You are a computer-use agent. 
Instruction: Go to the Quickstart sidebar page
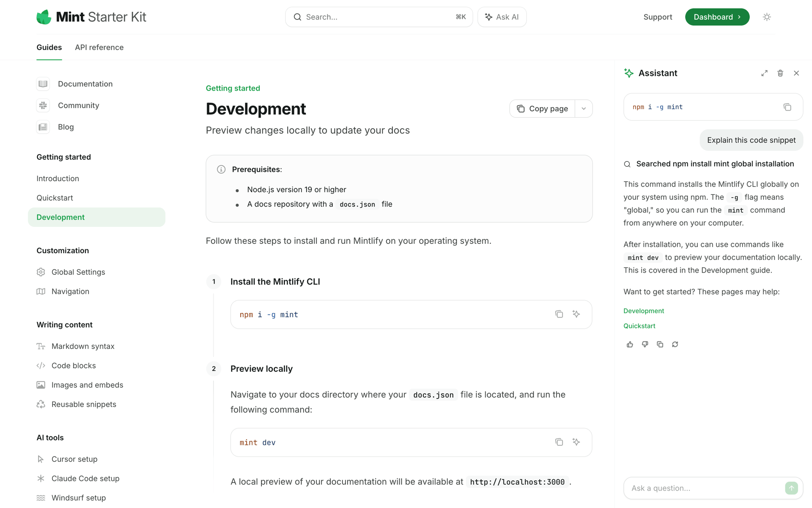[x=55, y=198]
